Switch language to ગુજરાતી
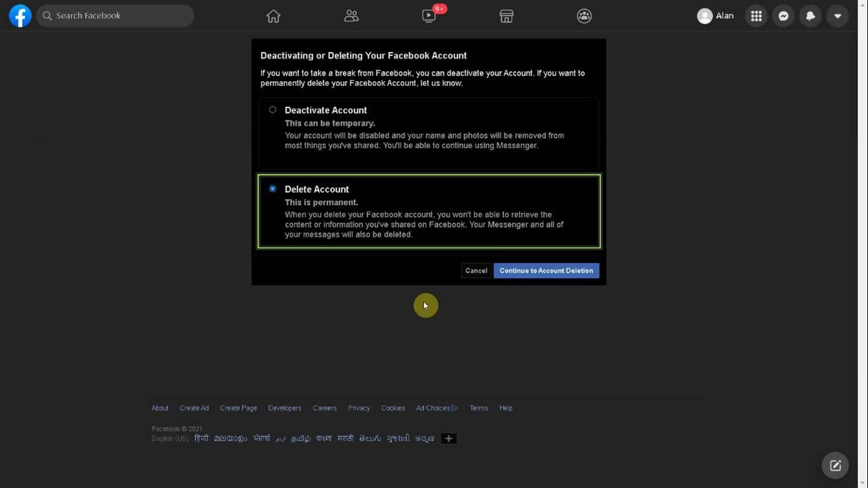Image resolution: width=868 pixels, height=488 pixels. pyautogui.click(x=398, y=438)
